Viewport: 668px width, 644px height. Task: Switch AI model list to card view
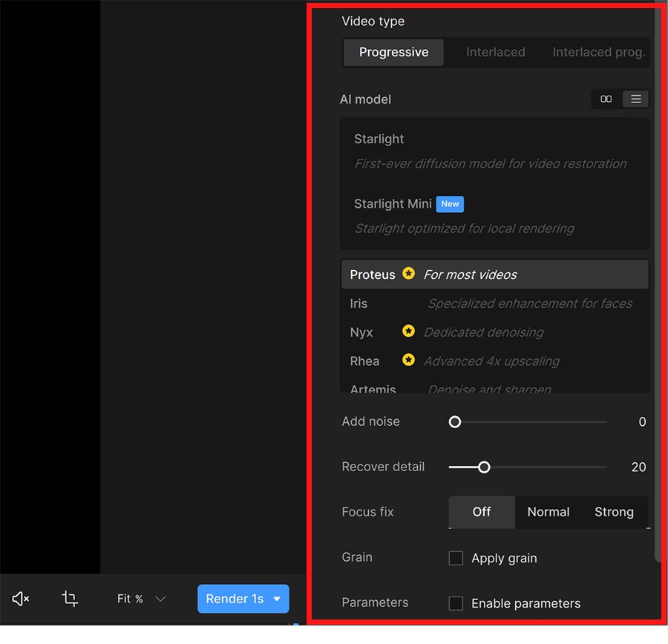(606, 99)
